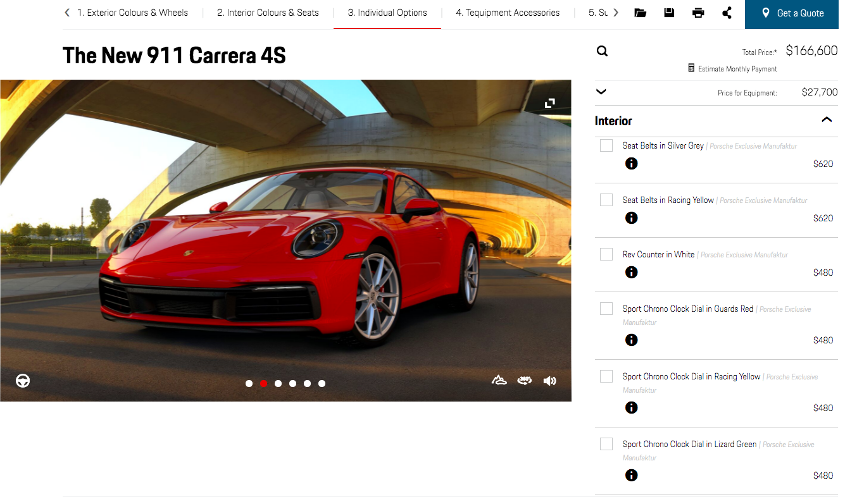Click the Sport Chrono Clock Dial in Racing Yellow label
This screenshot has width=857, height=504.
(x=691, y=376)
